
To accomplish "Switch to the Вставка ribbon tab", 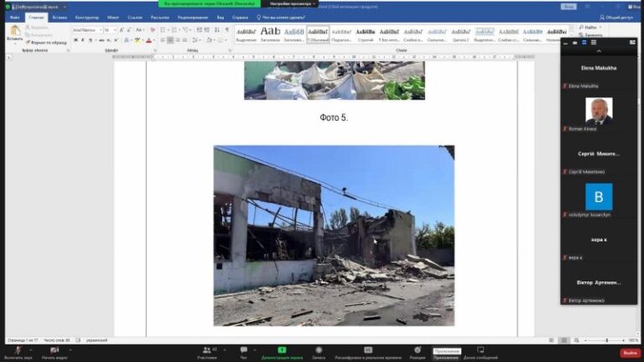I will 60,17.
